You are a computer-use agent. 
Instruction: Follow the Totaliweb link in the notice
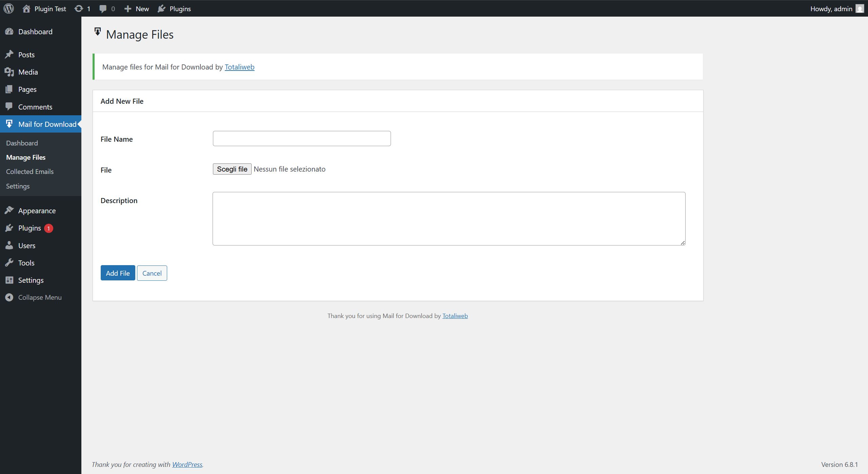[x=239, y=67]
